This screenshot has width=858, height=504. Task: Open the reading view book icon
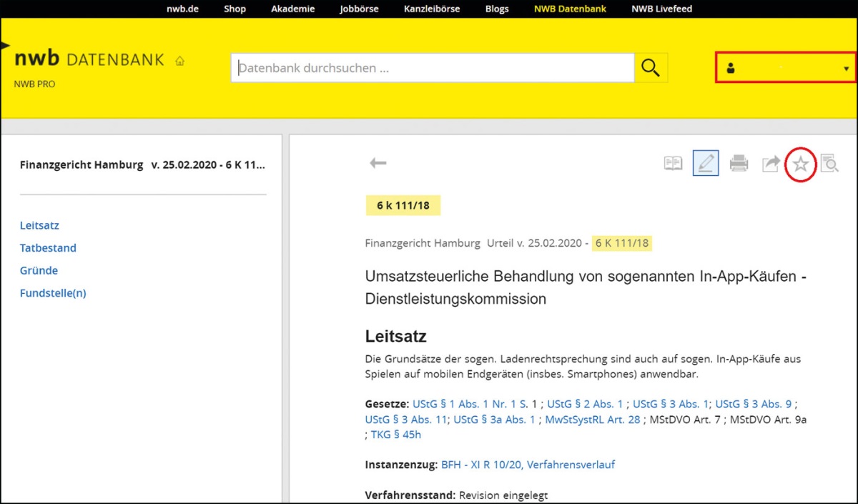point(673,164)
